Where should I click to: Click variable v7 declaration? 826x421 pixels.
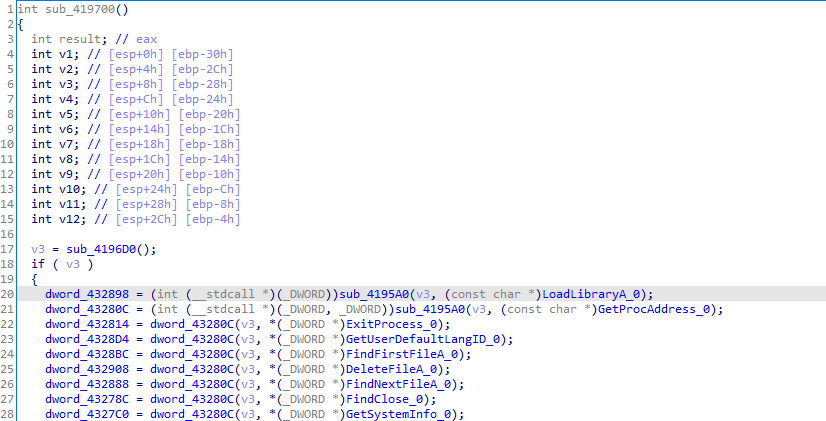[66, 144]
